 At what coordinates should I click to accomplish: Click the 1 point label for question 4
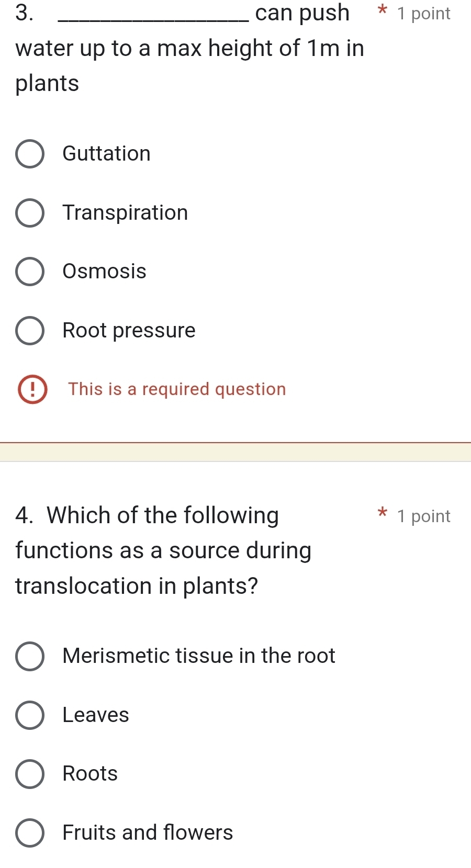(424, 516)
